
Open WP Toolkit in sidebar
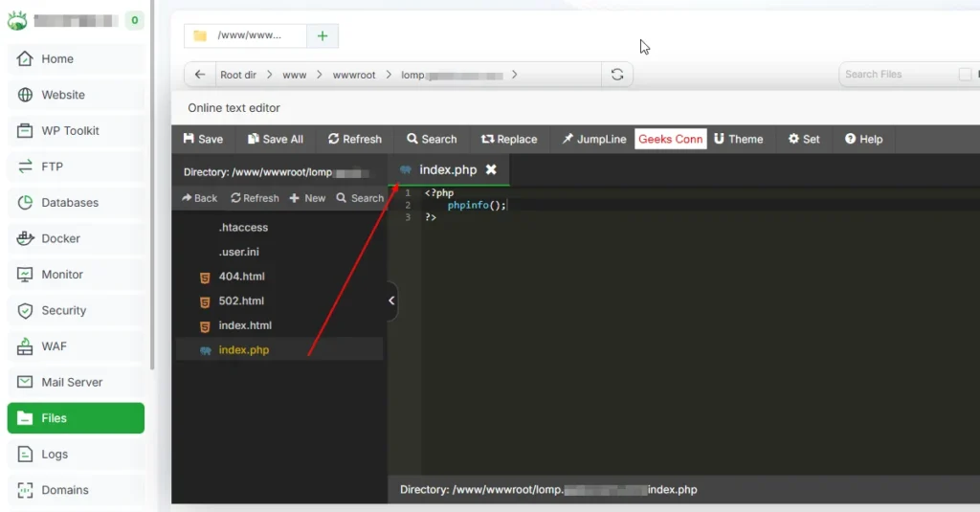click(x=76, y=131)
